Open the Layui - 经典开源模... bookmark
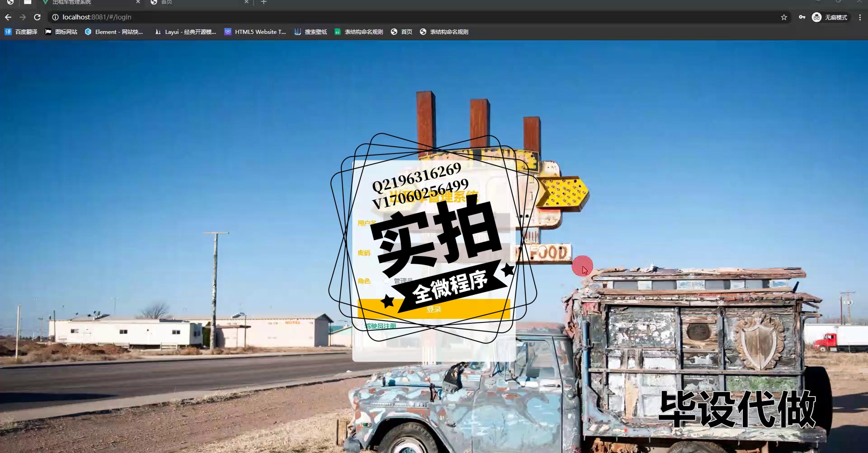This screenshot has width=868, height=453. pos(185,32)
